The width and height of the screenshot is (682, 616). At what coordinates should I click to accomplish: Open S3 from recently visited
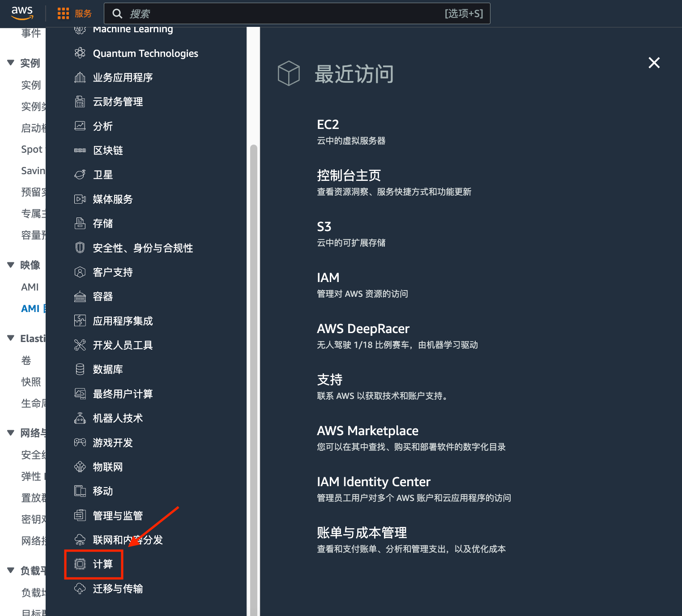click(324, 227)
